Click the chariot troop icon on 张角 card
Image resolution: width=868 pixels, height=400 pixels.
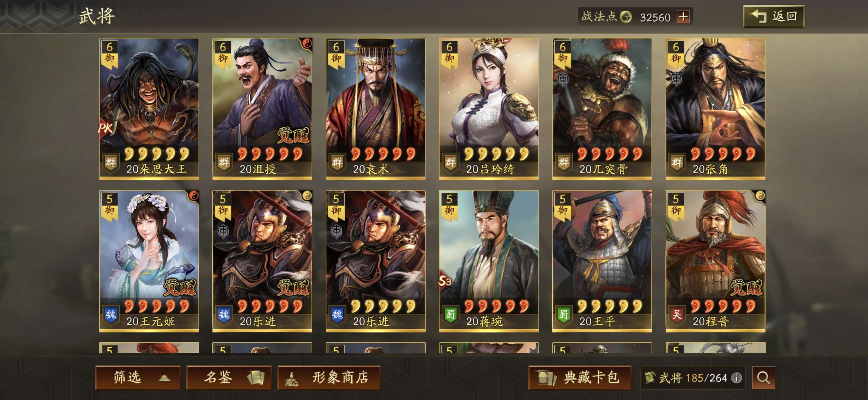tap(676, 79)
